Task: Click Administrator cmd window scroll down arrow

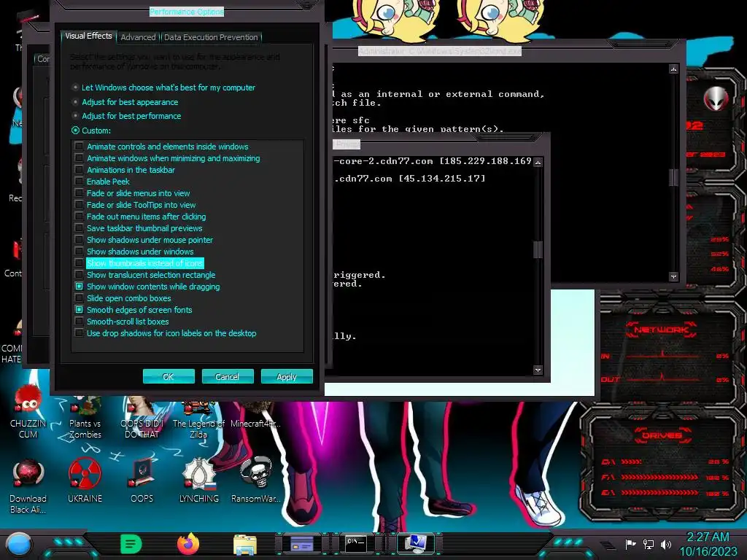Action: [673, 276]
